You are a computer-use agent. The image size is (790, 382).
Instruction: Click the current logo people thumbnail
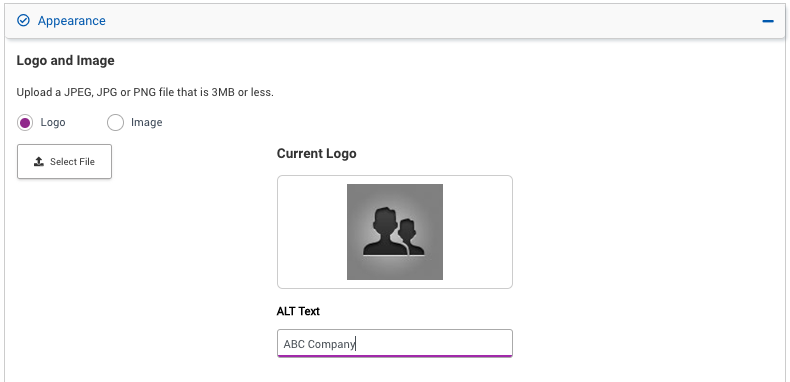(395, 232)
